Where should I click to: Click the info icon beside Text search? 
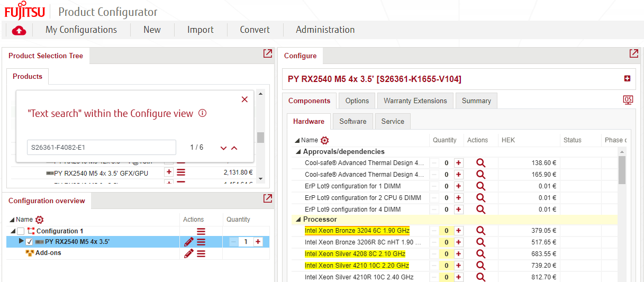pyautogui.click(x=202, y=113)
